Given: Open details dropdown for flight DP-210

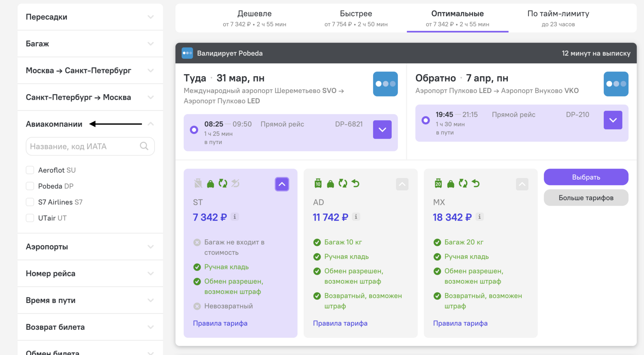Looking at the screenshot, I should [613, 120].
